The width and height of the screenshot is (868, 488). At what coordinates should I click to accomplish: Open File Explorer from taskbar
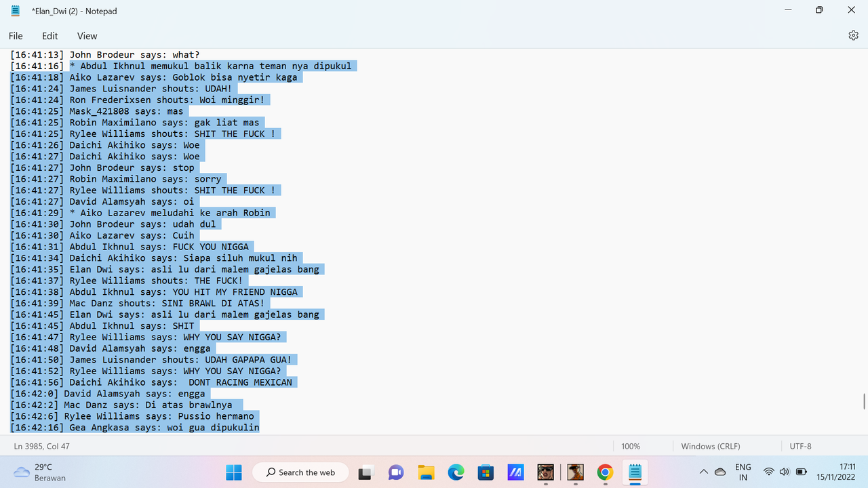426,472
